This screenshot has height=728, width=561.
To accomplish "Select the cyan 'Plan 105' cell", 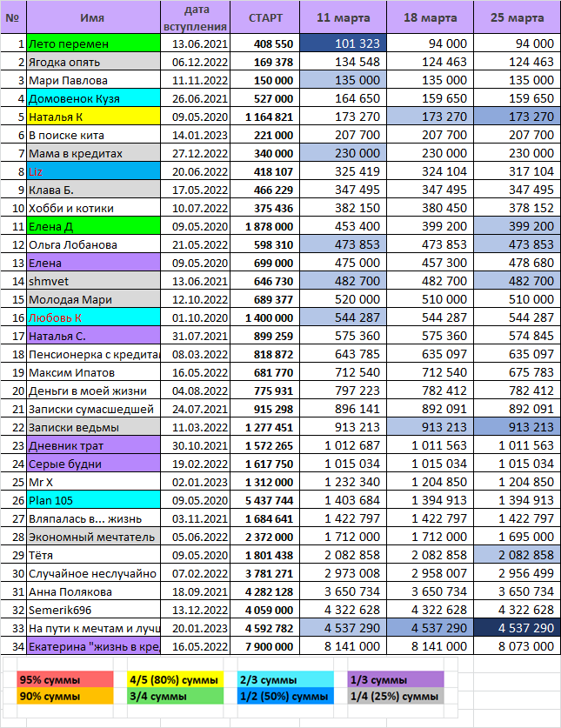I will (93, 500).
